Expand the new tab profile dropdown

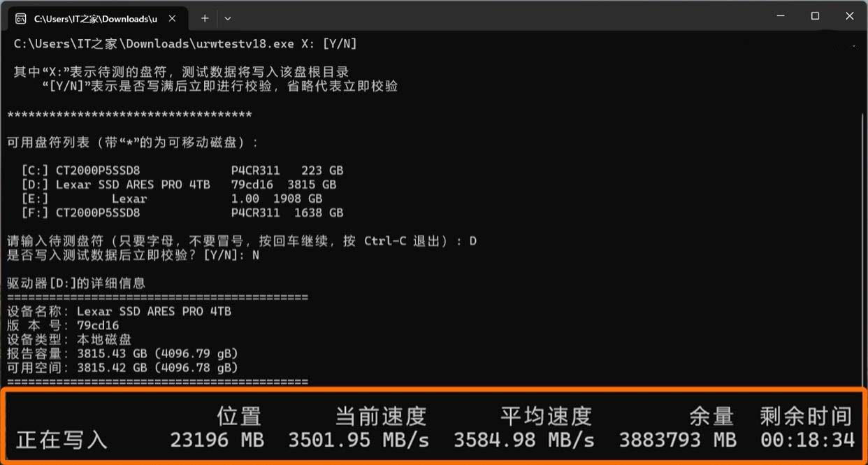(227, 18)
